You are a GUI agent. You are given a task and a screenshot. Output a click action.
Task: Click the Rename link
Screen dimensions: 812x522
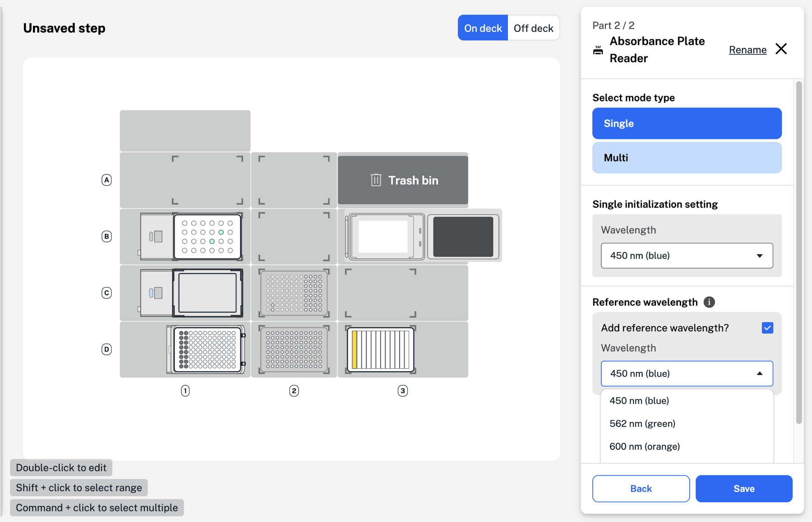pos(747,50)
